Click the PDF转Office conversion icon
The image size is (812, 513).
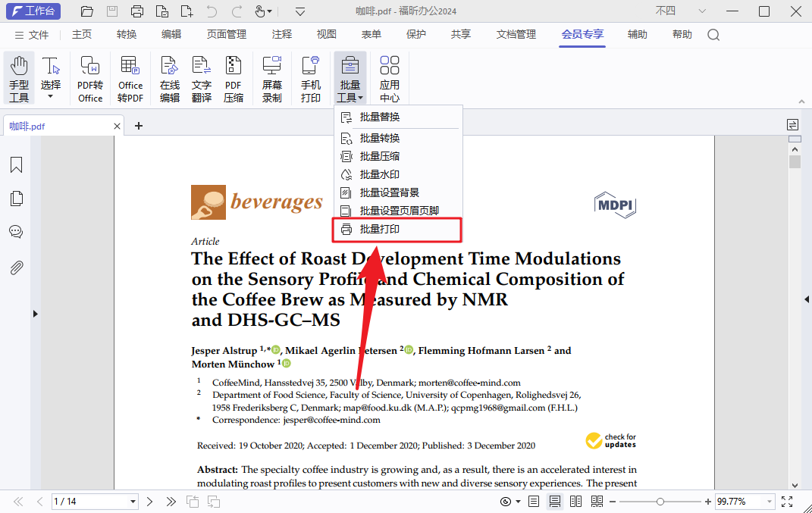(90, 79)
